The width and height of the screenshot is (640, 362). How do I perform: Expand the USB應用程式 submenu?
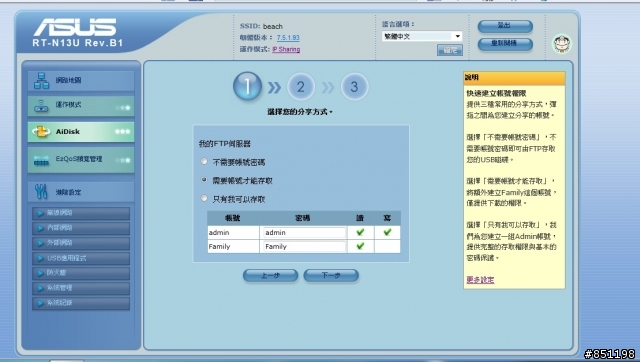click(81, 258)
